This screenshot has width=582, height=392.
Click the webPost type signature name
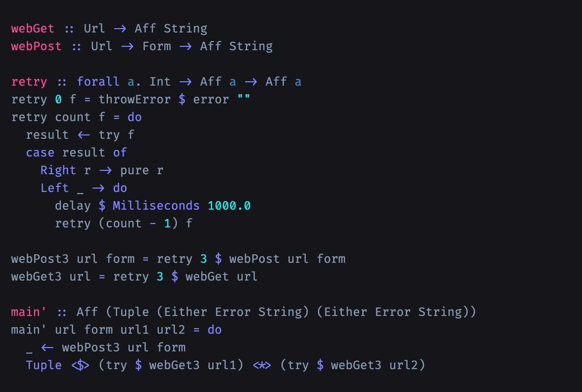[36, 46]
